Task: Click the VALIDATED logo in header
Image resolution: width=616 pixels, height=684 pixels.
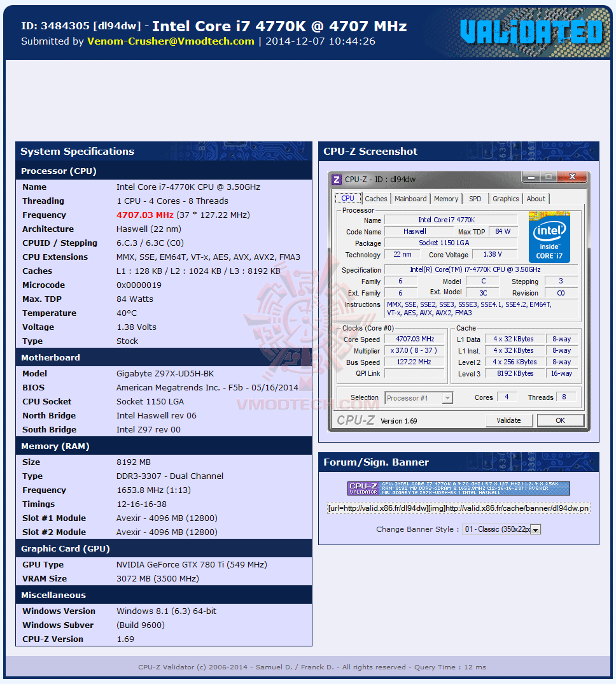Action: [x=531, y=32]
